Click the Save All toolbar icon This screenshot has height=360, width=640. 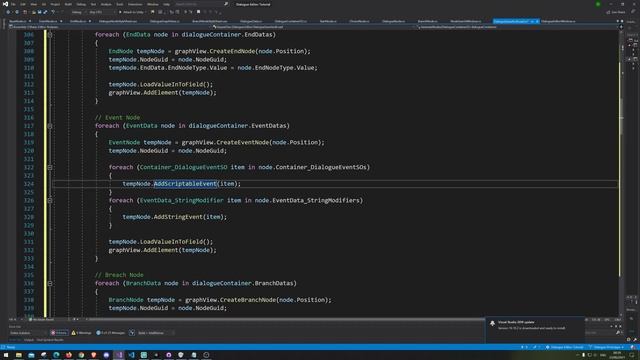point(45,12)
